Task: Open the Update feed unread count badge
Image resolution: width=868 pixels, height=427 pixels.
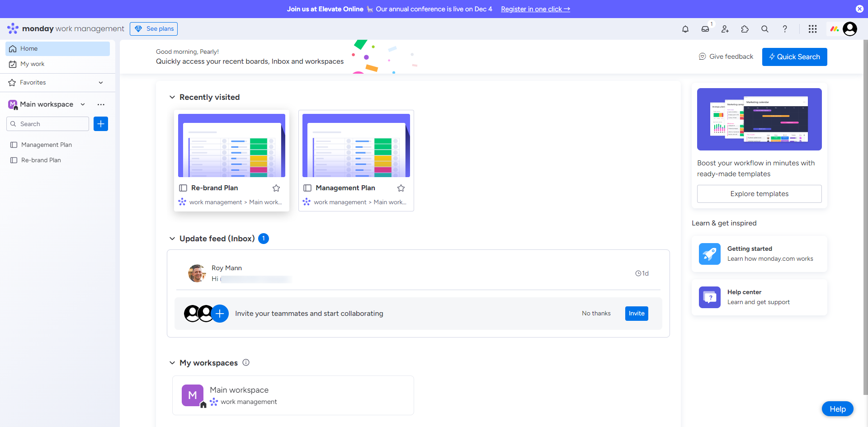Action: [x=264, y=239]
